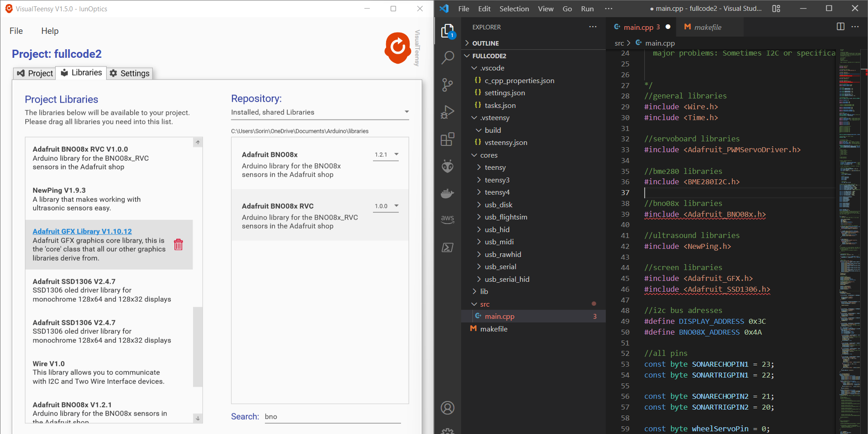This screenshot has height=434, width=868.
Task: Open the Extensions view
Action: click(448, 139)
